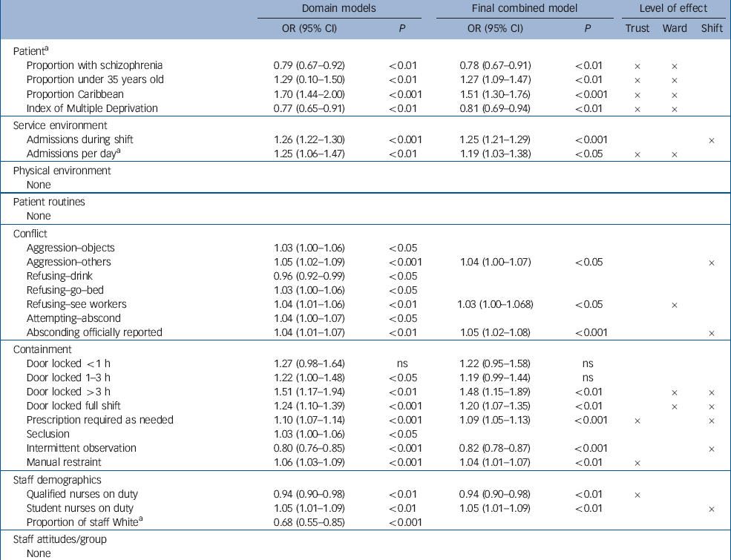The image size is (731, 560).
Task: Click the Shift × mark for Intermittent observation
Action: (x=712, y=449)
